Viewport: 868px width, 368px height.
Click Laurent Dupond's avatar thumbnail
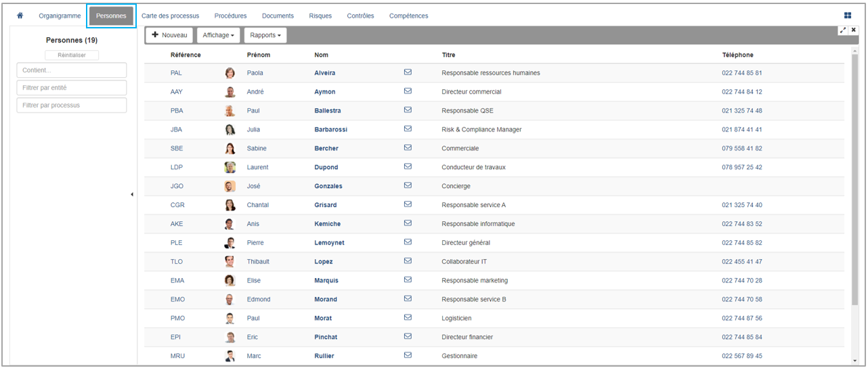[x=230, y=167]
